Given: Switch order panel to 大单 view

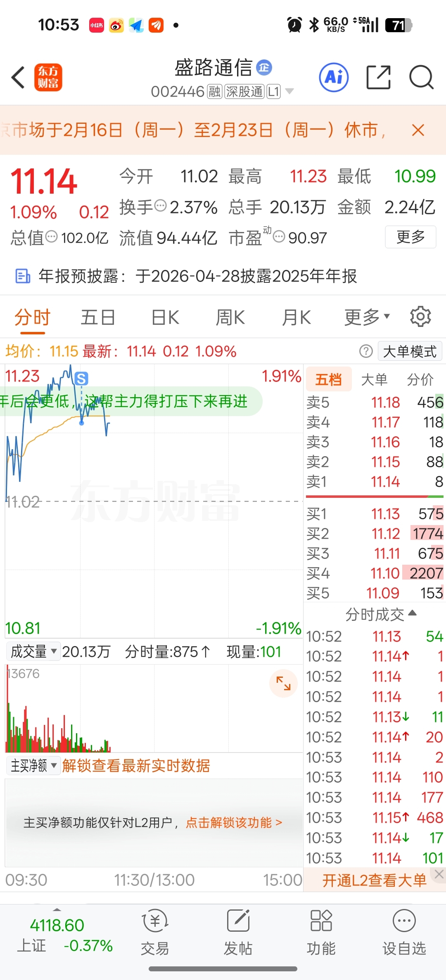Looking at the screenshot, I should [374, 379].
